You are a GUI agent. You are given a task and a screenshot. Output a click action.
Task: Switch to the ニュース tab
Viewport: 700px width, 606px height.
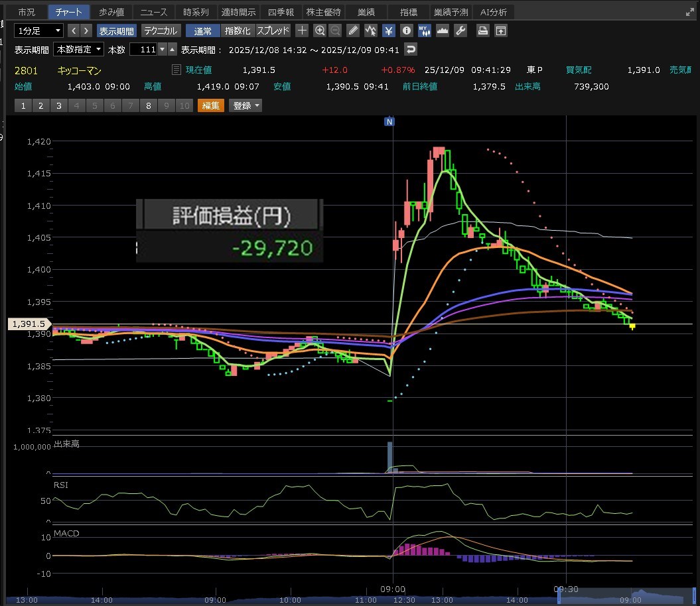pyautogui.click(x=154, y=12)
